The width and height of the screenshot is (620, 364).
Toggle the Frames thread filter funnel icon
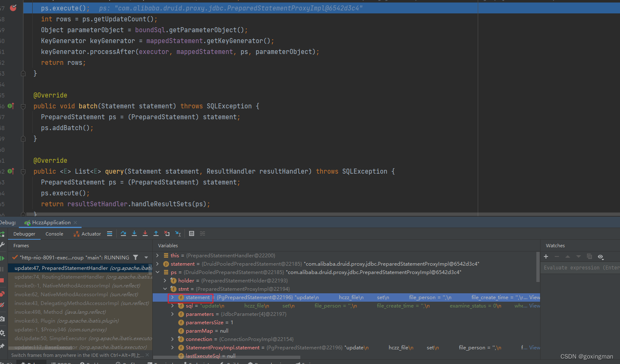[x=136, y=257]
